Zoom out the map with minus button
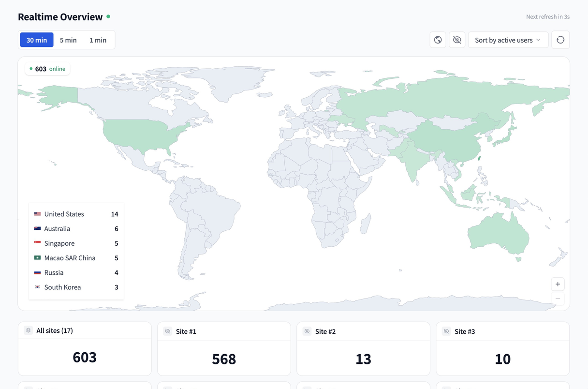The image size is (588, 389). pos(558,299)
